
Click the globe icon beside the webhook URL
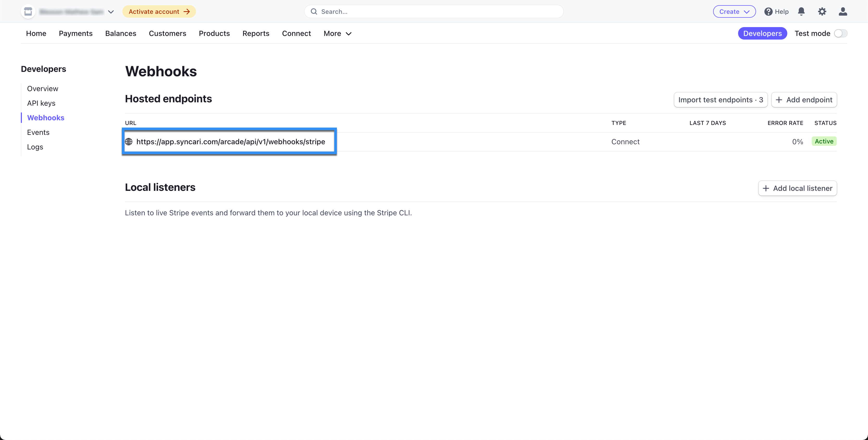point(129,141)
